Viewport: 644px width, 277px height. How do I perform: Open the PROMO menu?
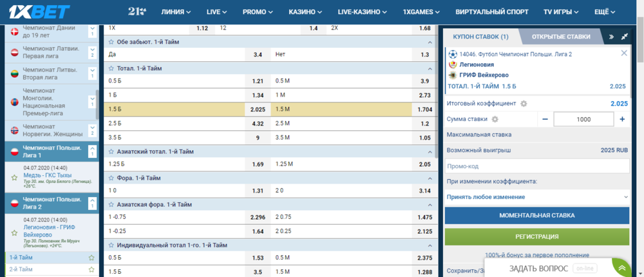[258, 12]
